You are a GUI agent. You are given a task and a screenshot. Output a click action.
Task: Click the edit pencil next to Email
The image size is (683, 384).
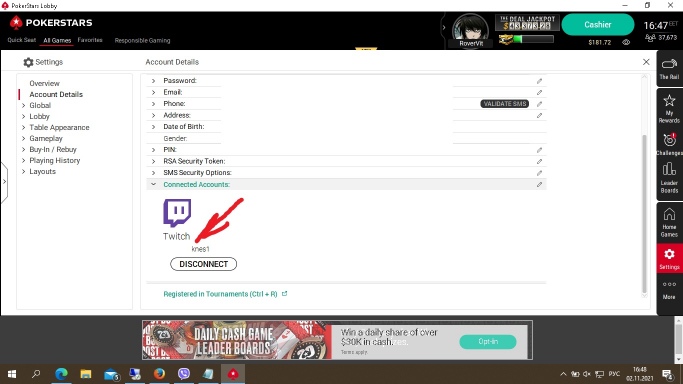point(539,92)
